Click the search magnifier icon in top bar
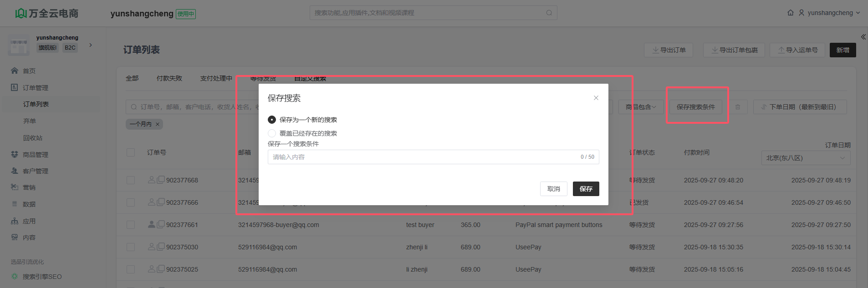Image resolution: width=868 pixels, height=288 pixels. pos(549,13)
